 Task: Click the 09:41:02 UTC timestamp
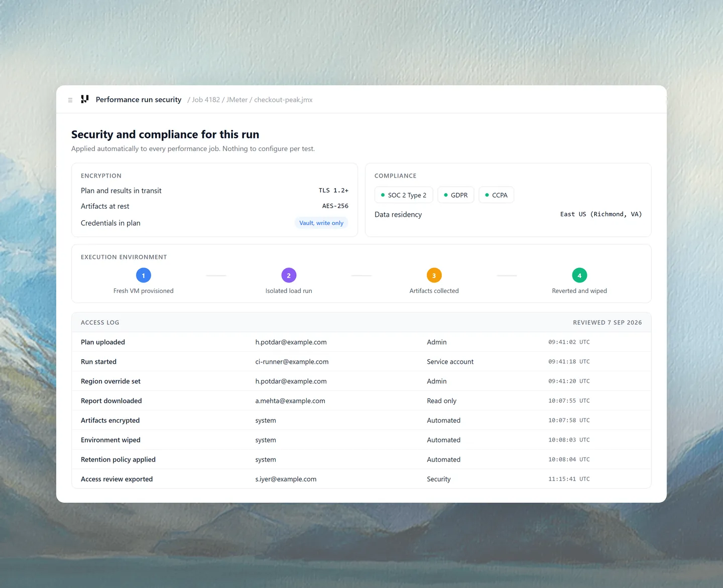[569, 342]
